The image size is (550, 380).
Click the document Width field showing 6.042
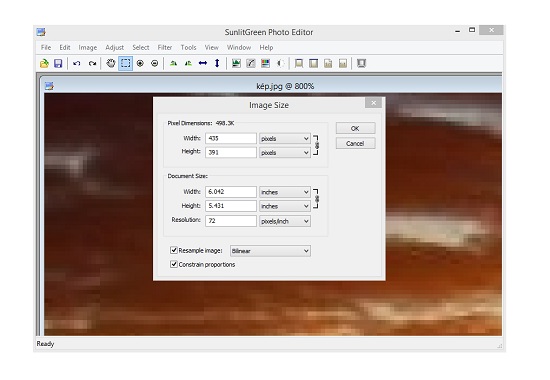pyautogui.click(x=231, y=192)
